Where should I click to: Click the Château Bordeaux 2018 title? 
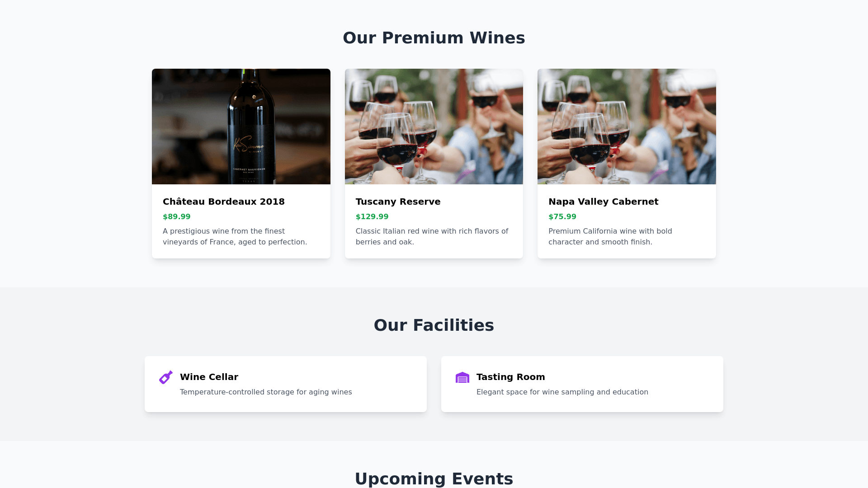coord(224,202)
